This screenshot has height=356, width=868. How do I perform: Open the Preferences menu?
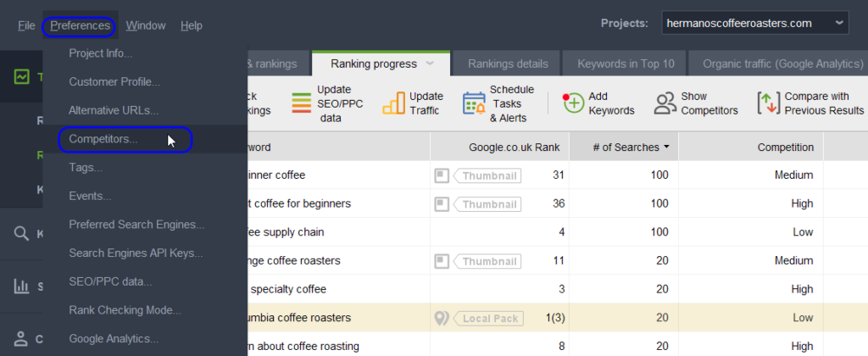(x=80, y=25)
